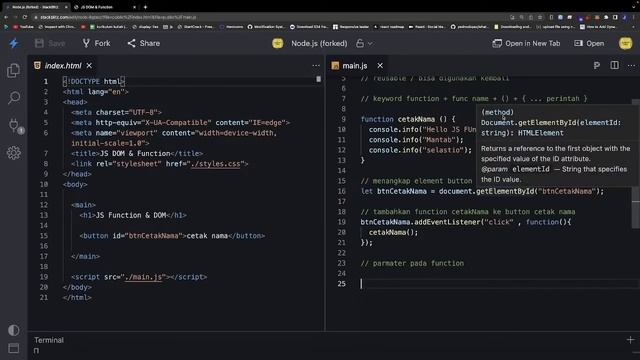Close the index.html tab
This screenshot has height=360, width=640.
click(x=89, y=65)
